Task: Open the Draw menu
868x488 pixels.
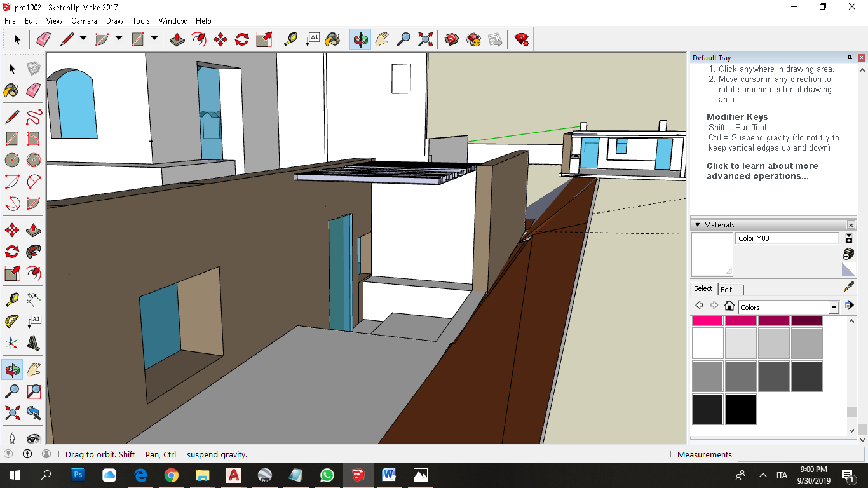Action: point(114,21)
